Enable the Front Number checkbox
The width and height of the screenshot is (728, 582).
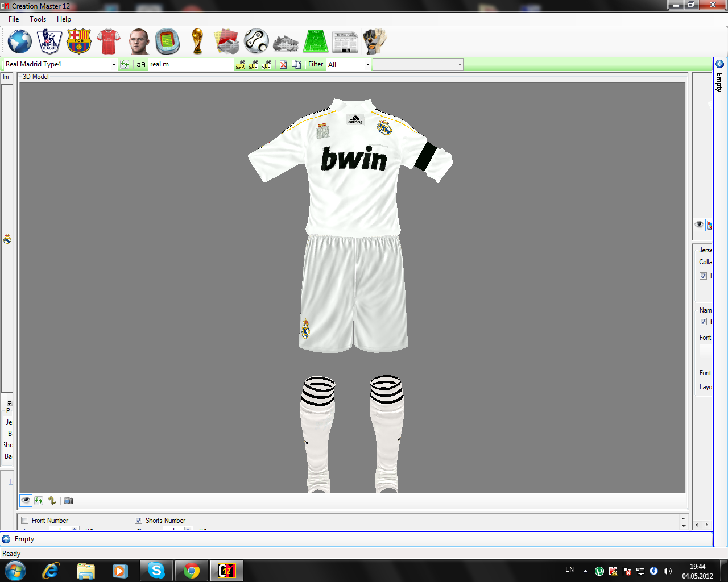24,521
